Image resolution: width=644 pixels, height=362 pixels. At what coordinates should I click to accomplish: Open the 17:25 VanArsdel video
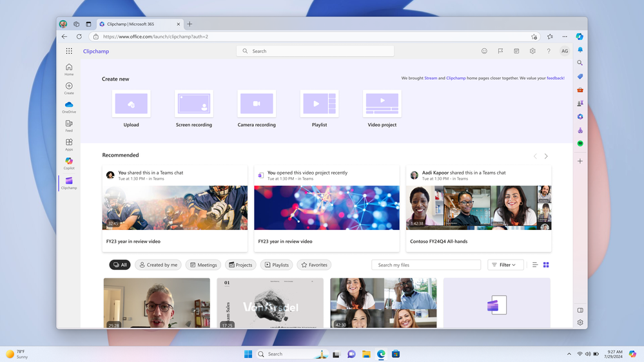pyautogui.click(x=270, y=303)
